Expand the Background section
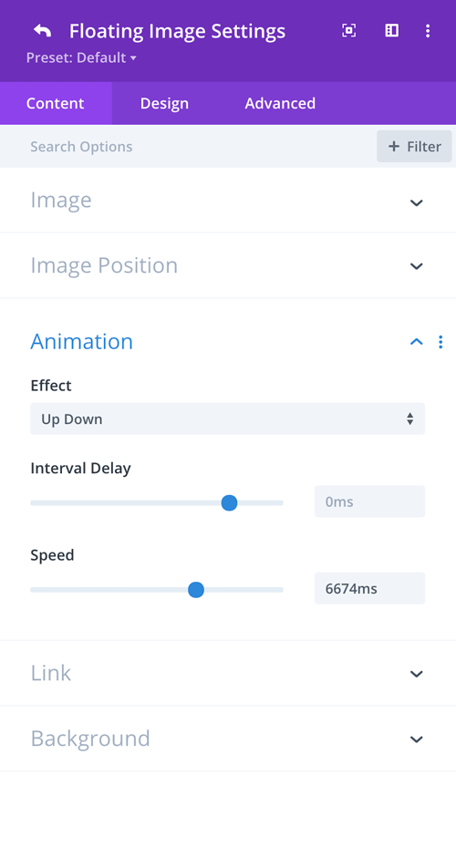Viewport: 456px width, 868px height. point(228,739)
